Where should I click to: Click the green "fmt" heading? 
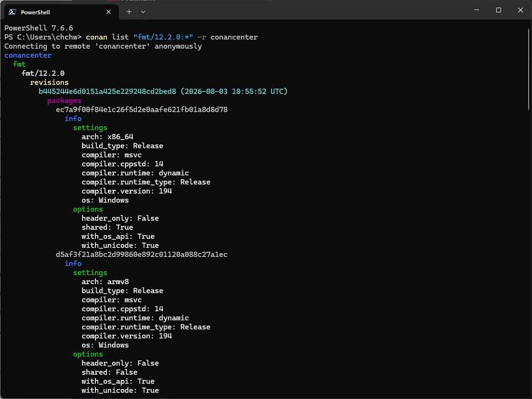tap(20, 64)
